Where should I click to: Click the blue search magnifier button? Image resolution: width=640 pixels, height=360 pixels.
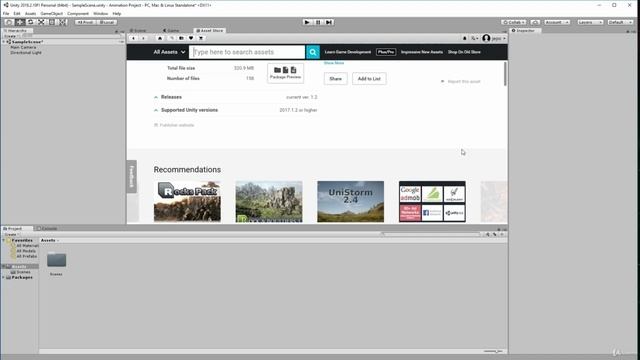tap(313, 52)
